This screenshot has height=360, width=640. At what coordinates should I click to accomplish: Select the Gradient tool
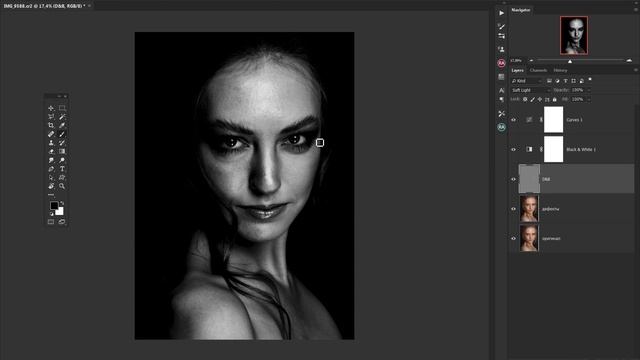[x=62, y=151]
